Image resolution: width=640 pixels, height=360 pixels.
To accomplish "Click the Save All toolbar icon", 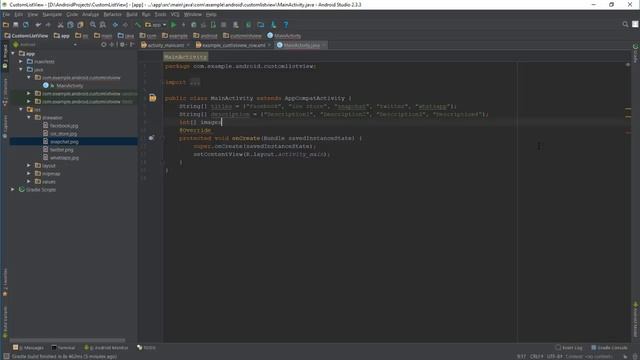I will coord(16,25).
